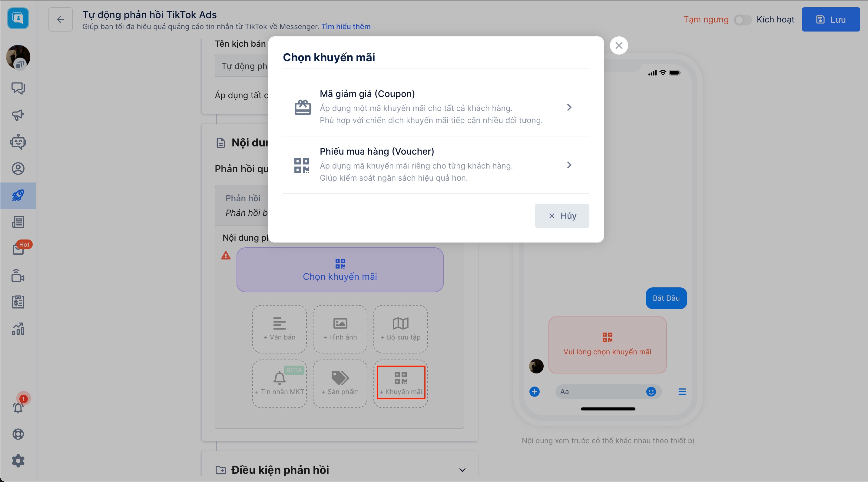Click the Hủy cancel button
The width and height of the screenshot is (868, 482).
pyautogui.click(x=562, y=216)
